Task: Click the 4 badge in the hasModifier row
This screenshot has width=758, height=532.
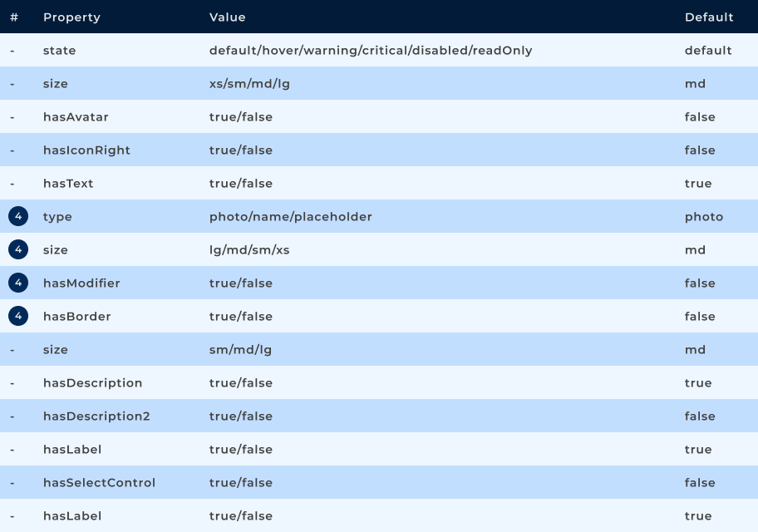Action: 18,283
